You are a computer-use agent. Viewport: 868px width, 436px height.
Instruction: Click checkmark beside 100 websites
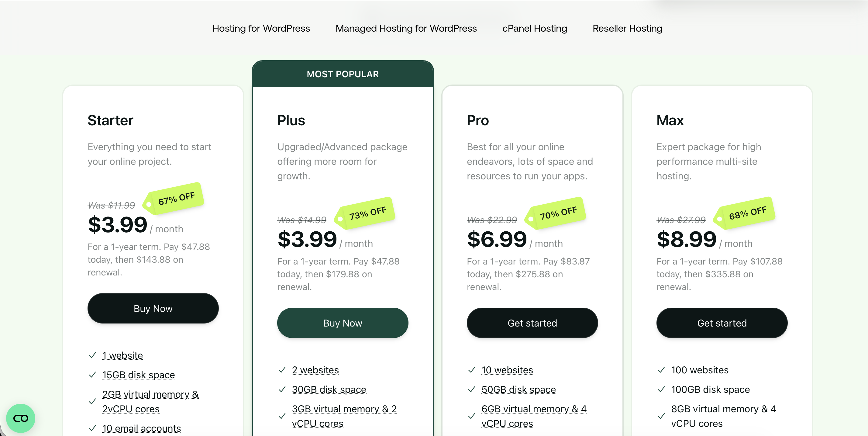coord(661,370)
